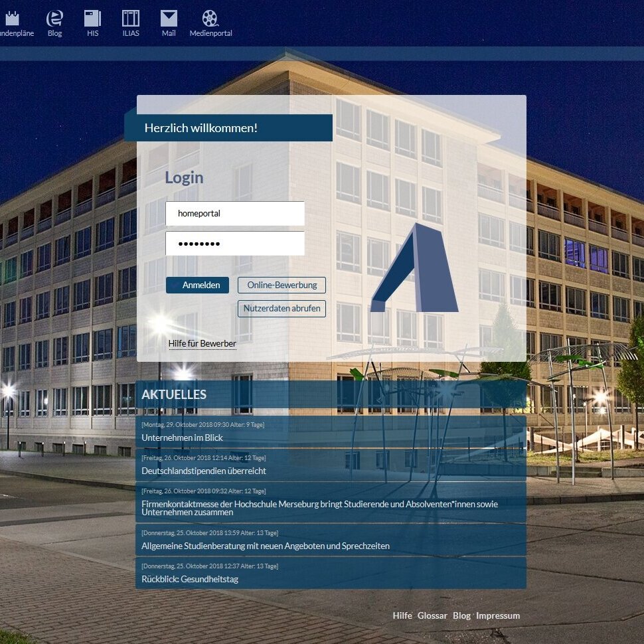Open the Hilfe für Bewerber link
Image resolution: width=644 pixels, height=644 pixels.
pyautogui.click(x=202, y=344)
